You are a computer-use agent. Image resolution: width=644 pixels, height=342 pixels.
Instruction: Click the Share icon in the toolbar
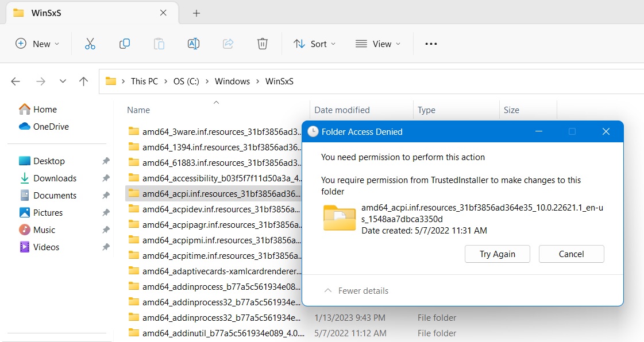(x=228, y=43)
